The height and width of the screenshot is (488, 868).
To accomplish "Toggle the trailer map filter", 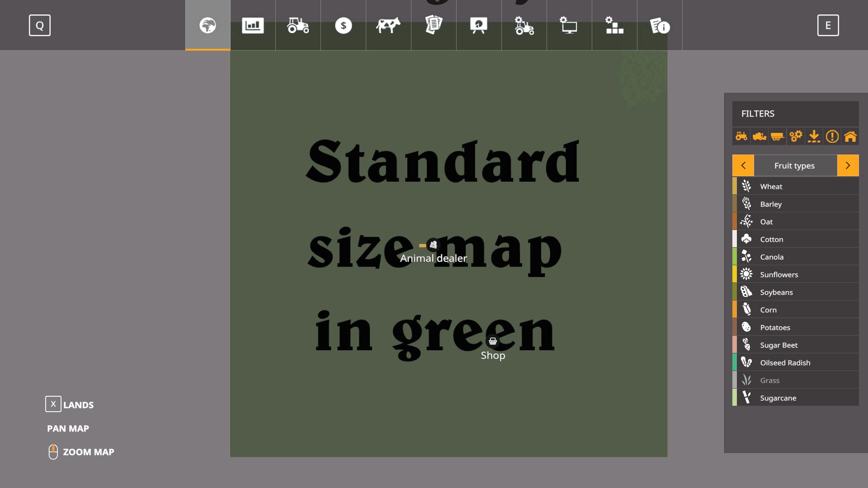I will coord(778,136).
